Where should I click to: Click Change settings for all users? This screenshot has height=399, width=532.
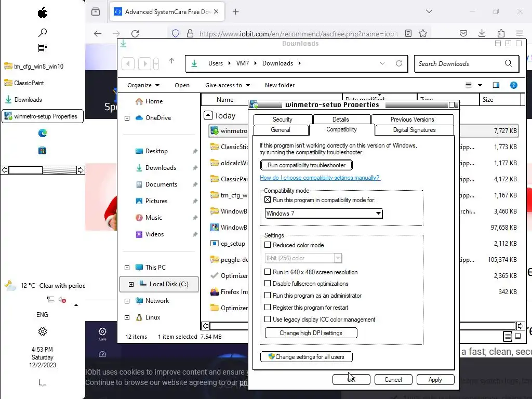pos(307,356)
